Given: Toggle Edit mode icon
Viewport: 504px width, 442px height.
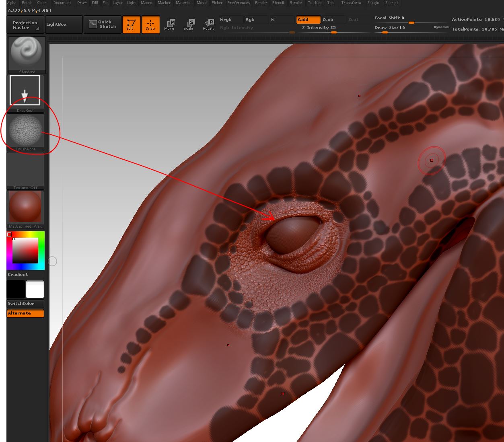Looking at the screenshot, I should click(131, 25).
